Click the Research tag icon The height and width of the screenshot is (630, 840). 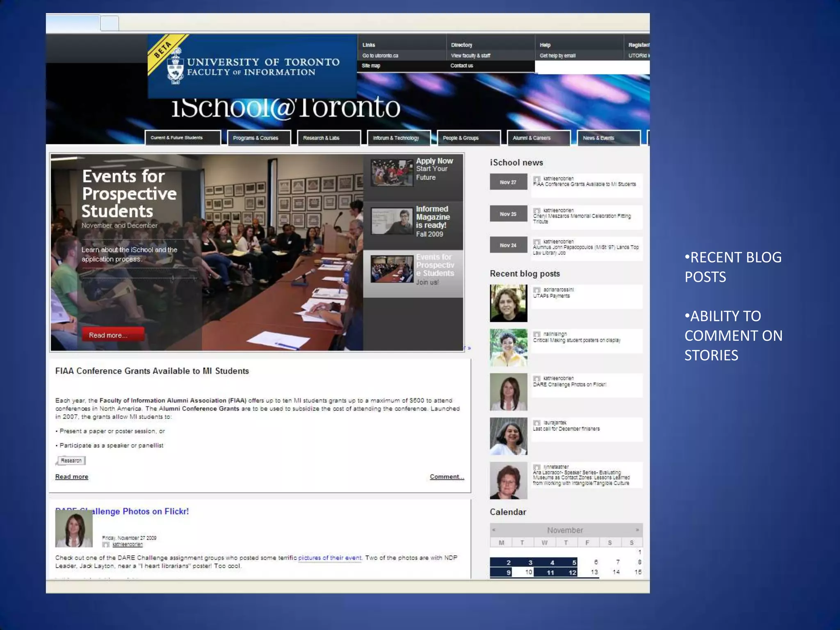point(71,461)
